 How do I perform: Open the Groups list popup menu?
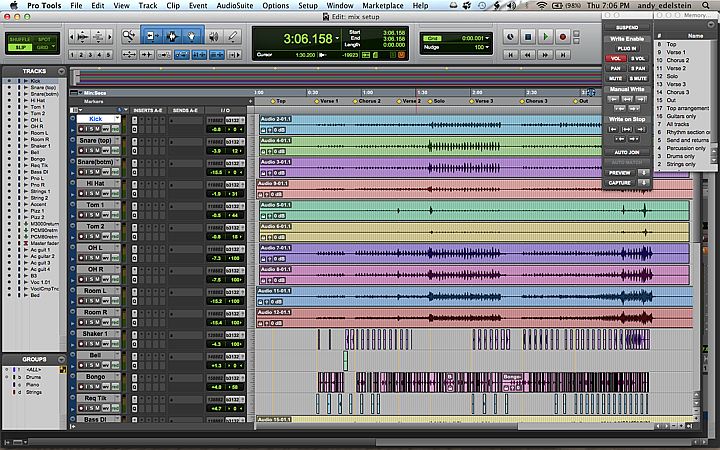(61, 360)
